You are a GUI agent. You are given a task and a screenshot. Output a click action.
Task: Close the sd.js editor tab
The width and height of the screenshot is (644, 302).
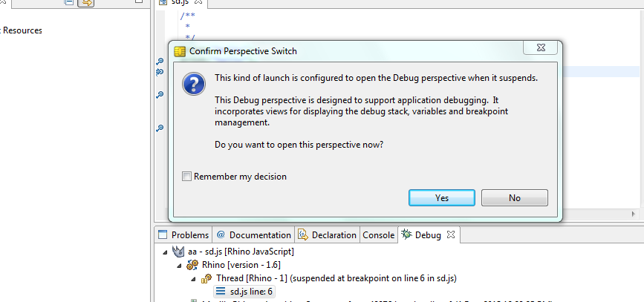pyautogui.click(x=198, y=3)
